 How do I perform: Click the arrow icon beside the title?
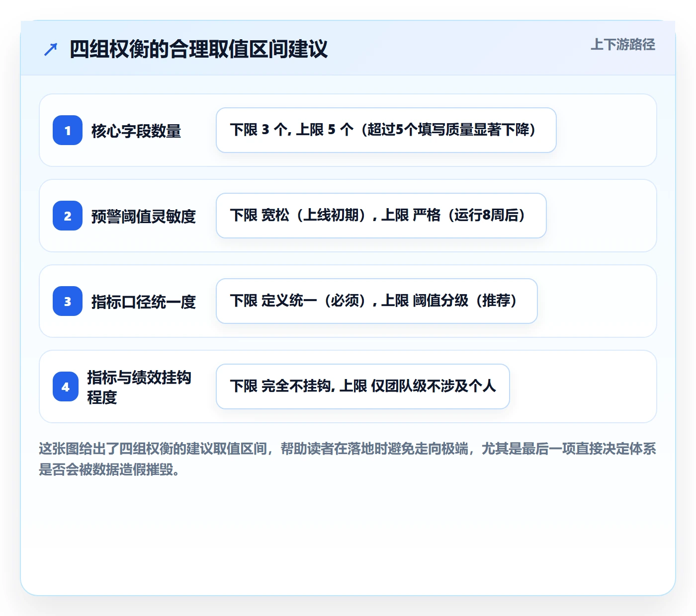pyautogui.click(x=51, y=49)
